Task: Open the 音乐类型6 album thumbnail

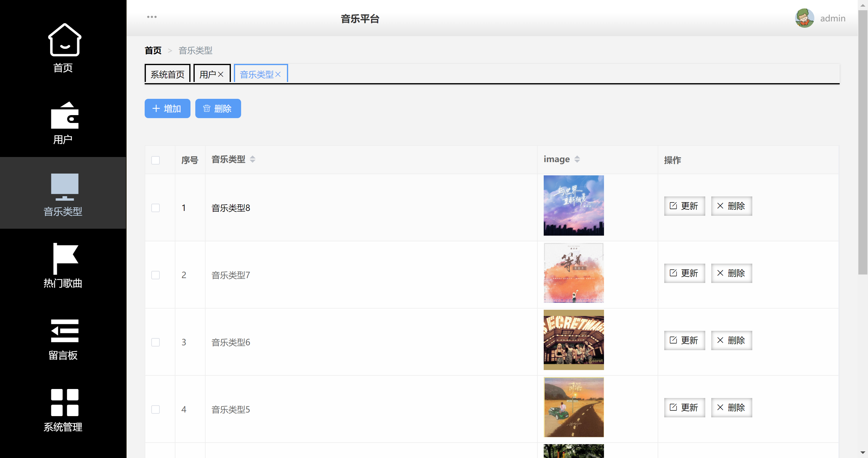Action: [x=574, y=340]
